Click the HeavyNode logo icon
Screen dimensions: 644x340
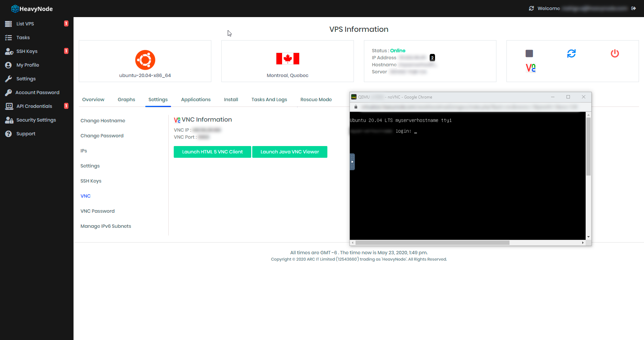(15, 9)
